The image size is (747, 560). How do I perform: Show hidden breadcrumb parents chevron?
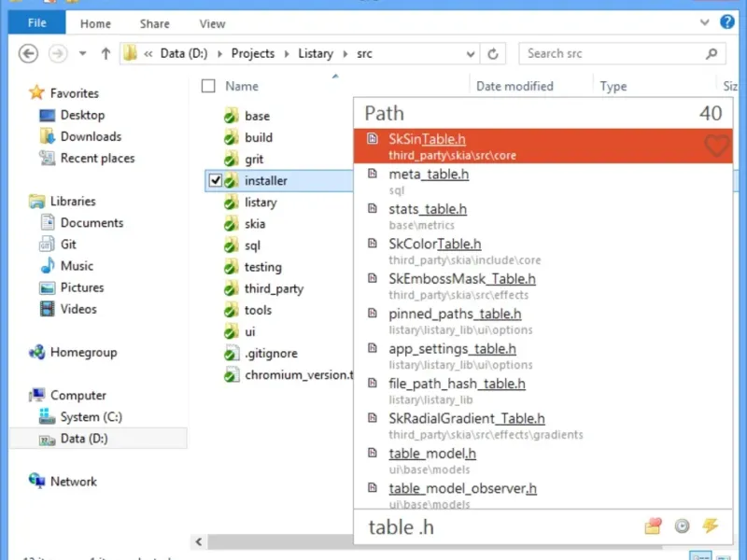point(148,54)
